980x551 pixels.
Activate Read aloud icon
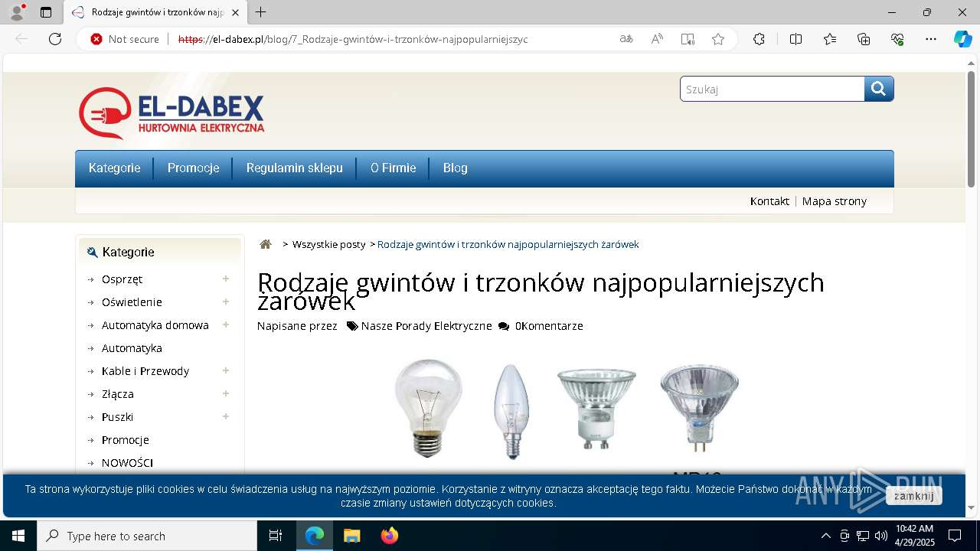click(x=657, y=39)
